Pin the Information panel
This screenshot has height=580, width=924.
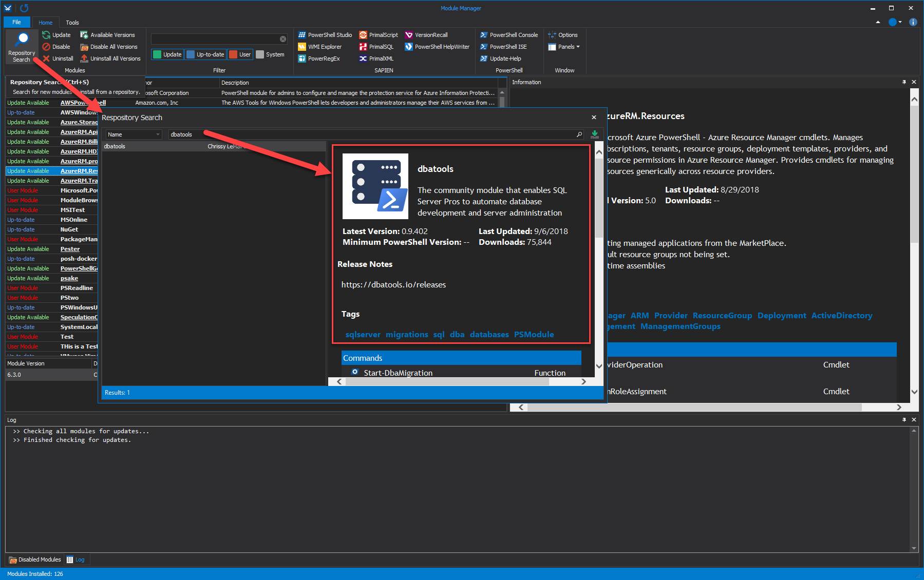[x=904, y=82]
